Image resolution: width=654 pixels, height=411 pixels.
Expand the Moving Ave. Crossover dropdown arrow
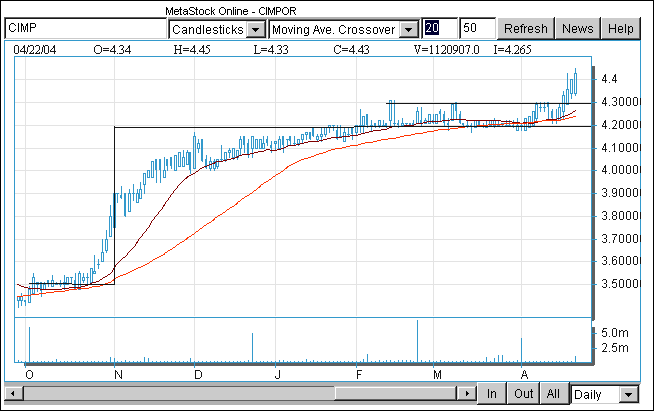pos(409,30)
